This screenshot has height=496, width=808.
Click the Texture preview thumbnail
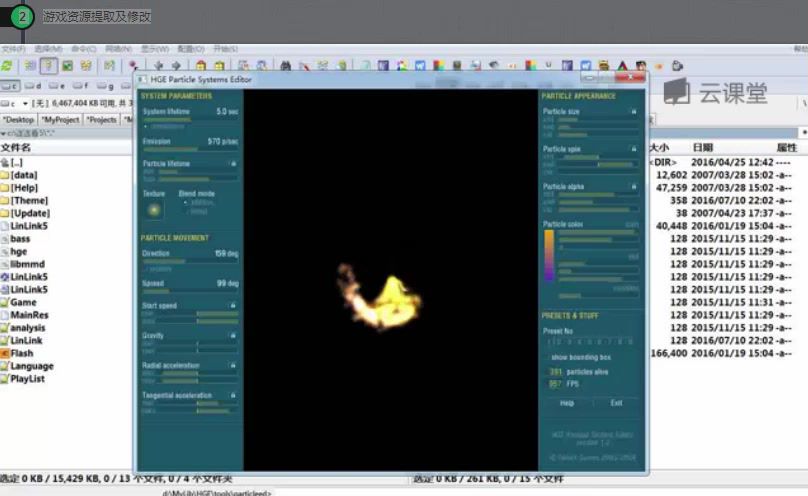click(154, 210)
